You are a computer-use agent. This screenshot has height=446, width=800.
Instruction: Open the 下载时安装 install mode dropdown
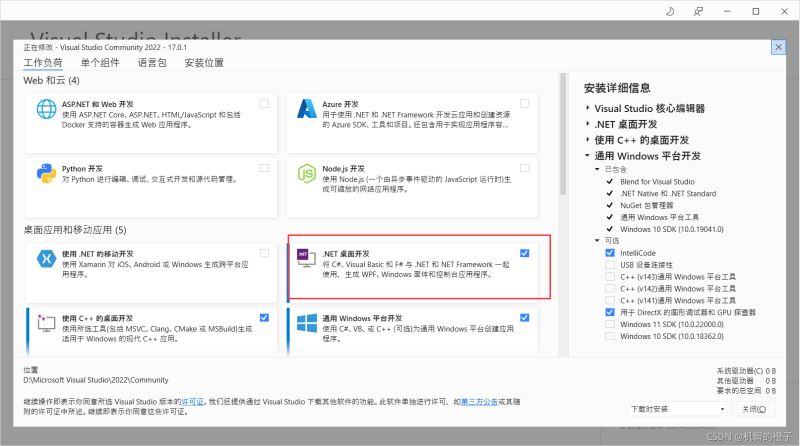pos(677,409)
